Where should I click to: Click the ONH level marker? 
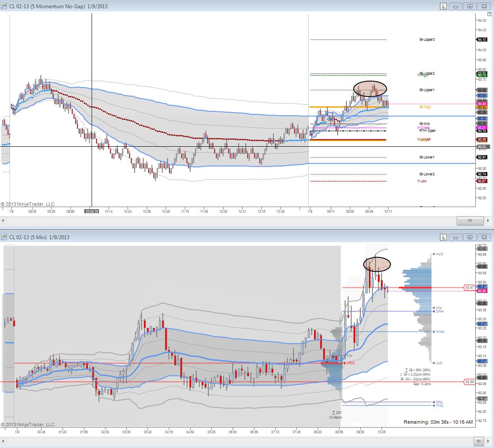438,311
